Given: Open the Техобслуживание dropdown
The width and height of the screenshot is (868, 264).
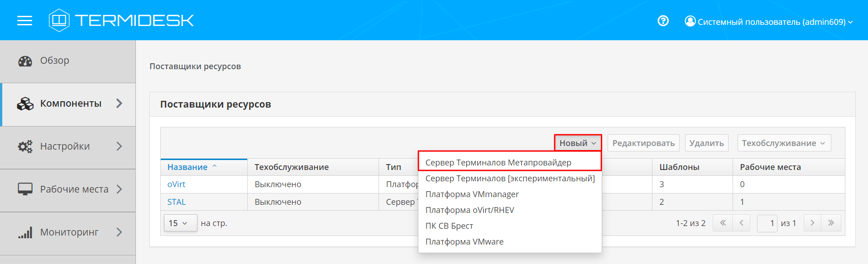Looking at the screenshot, I should [784, 143].
